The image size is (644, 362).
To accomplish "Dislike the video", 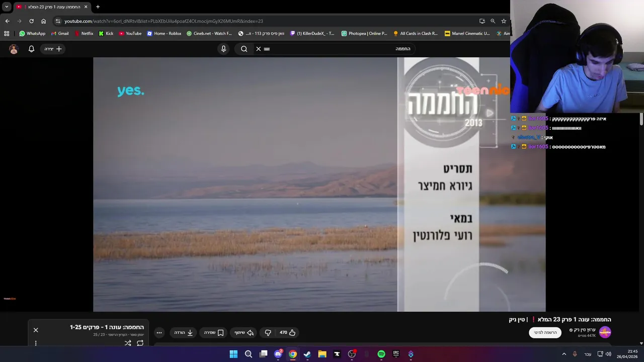I will (268, 332).
